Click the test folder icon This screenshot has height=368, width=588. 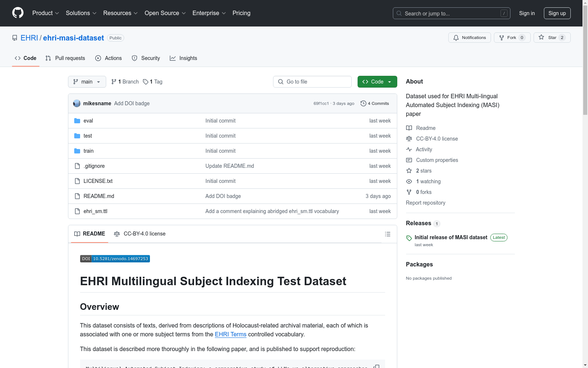pos(77,136)
